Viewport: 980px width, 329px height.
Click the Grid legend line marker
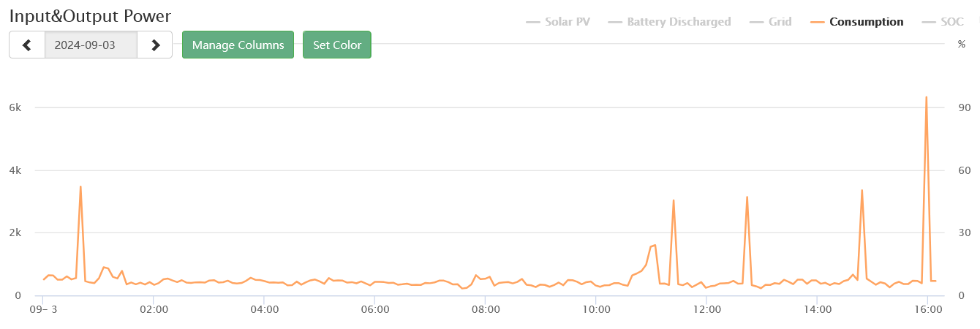pyautogui.click(x=756, y=22)
